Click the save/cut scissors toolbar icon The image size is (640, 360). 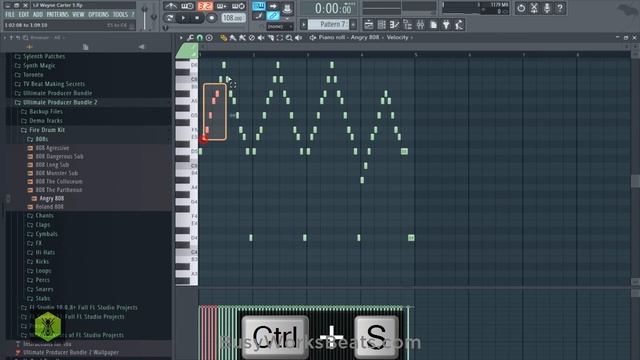[x=534, y=8]
